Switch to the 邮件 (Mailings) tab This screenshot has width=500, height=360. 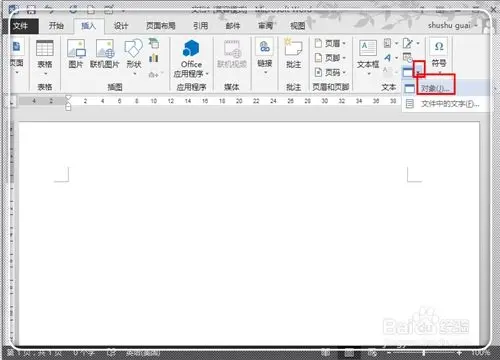click(x=233, y=26)
